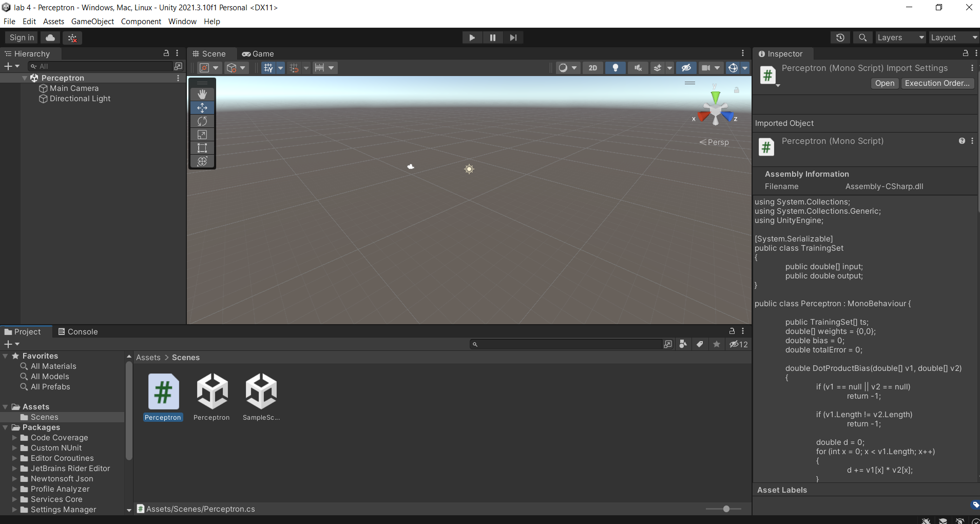Open the Layers dropdown
The image size is (980, 524).
[900, 38]
